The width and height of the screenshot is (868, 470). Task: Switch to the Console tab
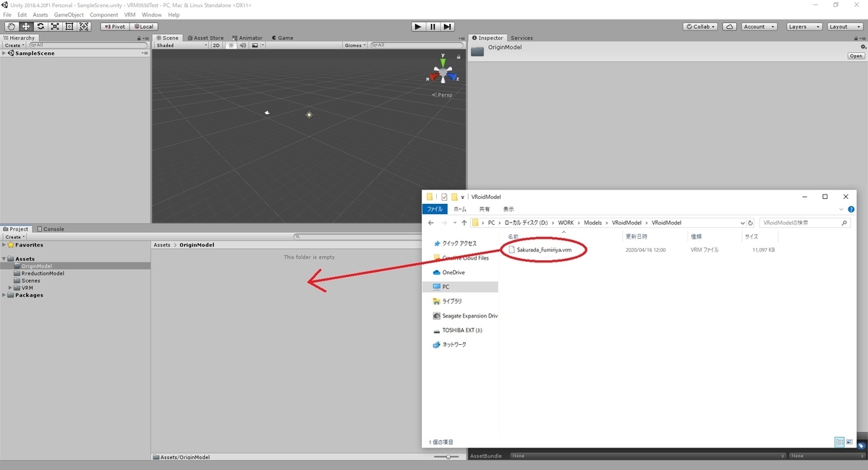pos(51,229)
